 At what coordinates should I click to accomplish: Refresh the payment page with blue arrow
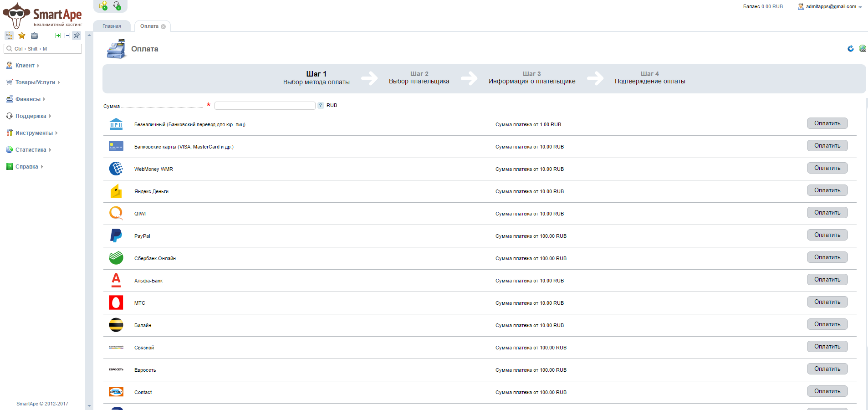(850, 48)
